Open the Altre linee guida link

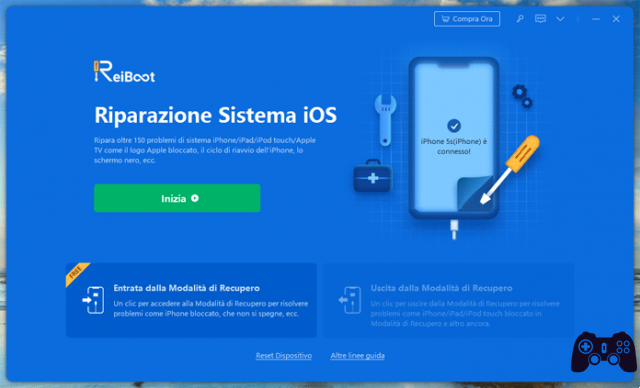pos(358,356)
